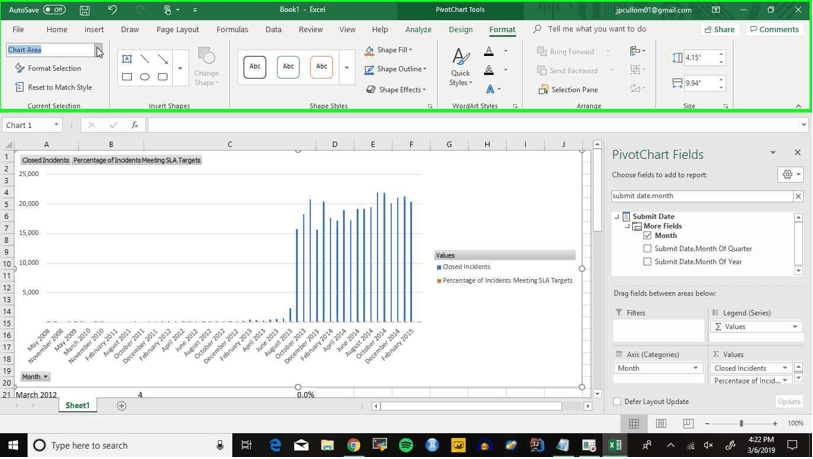813x459 pixels.
Task: Open PivotChart Fields tools gear menu
Action: point(790,175)
